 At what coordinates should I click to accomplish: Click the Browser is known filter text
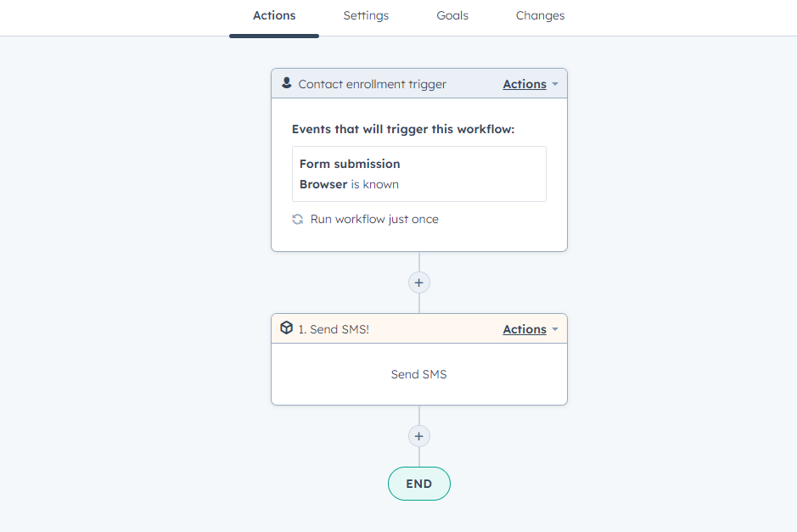pyautogui.click(x=349, y=184)
